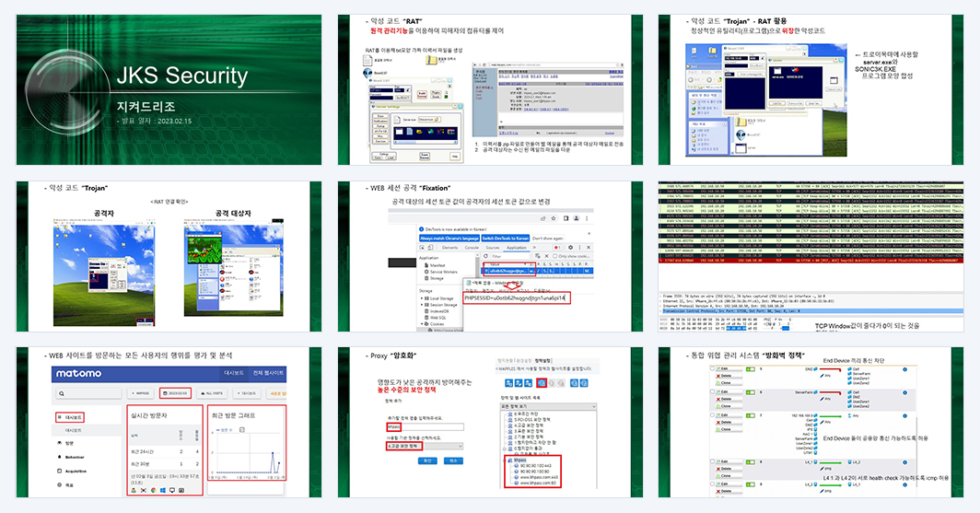Open the Sources tab in DevTools
This screenshot has height=513, width=980.
click(493, 248)
